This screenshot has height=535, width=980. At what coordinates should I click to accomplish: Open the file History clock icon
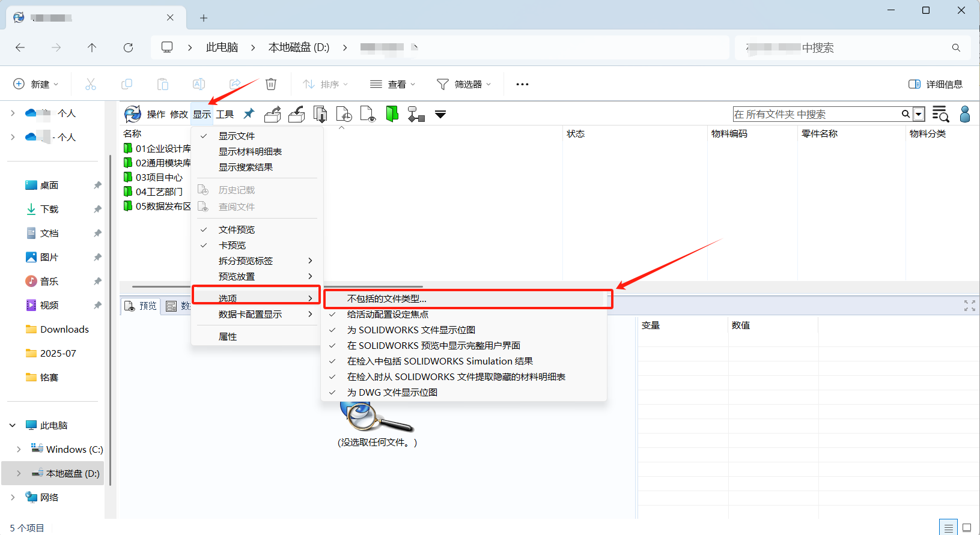(x=344, y=114)
